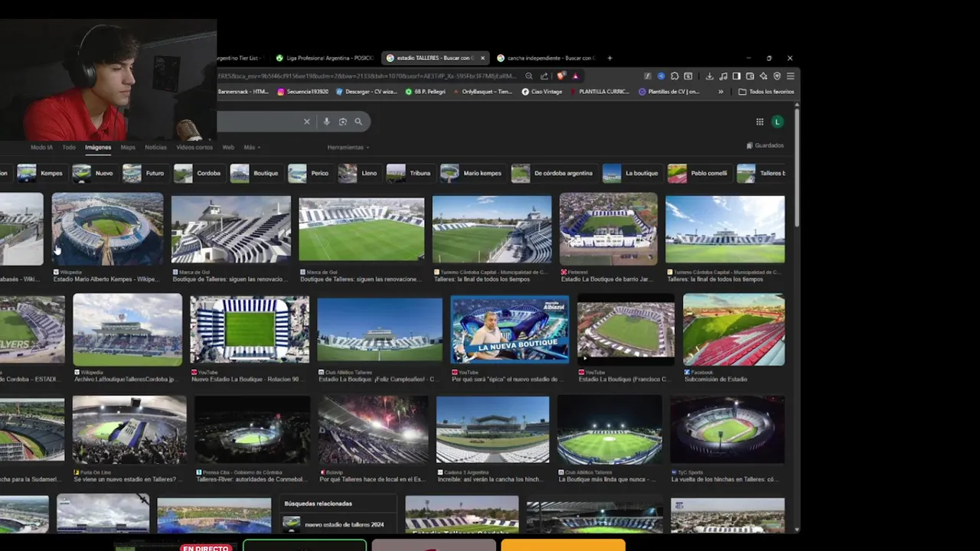The image size is (980, 551).
Task: Open a new browser tab with plus
Action: 609,58
